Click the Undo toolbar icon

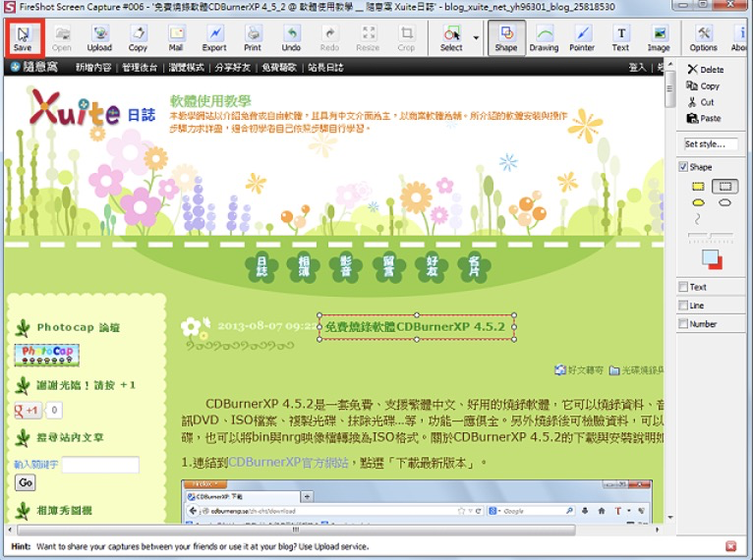click(x=291, y=38)
